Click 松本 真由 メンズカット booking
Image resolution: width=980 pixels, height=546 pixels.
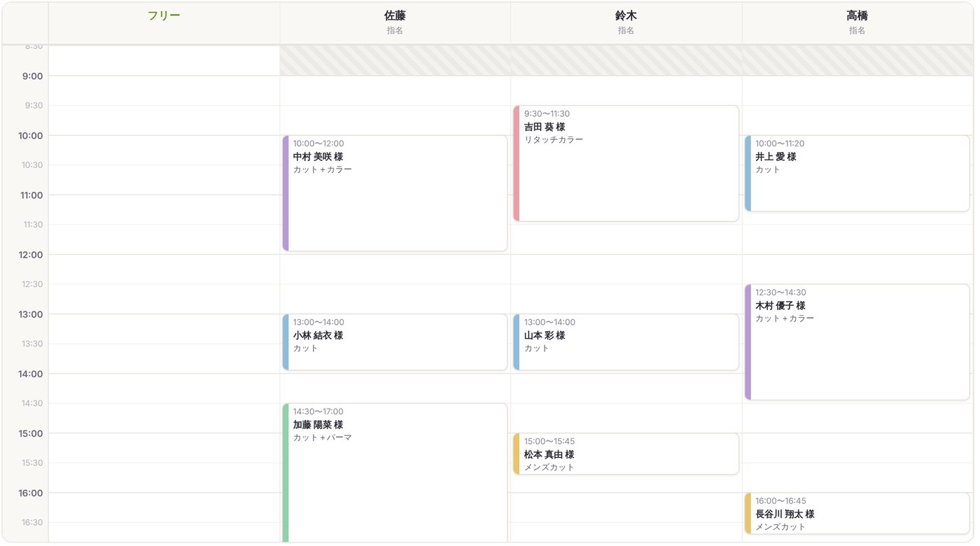(x=626, y=454)
